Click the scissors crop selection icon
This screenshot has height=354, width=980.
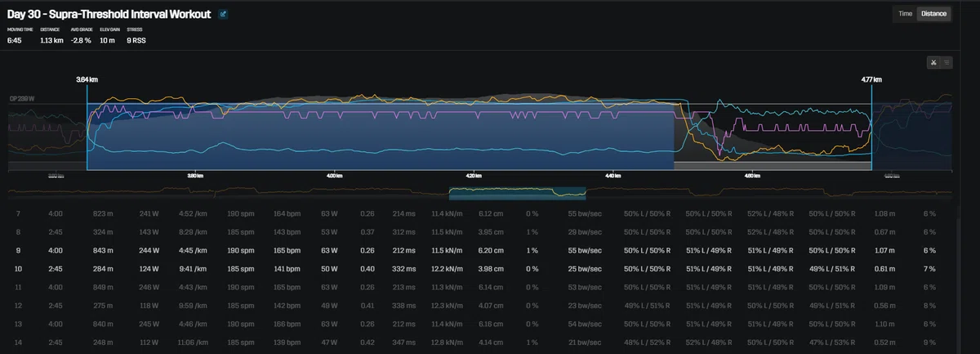coord(933,62)
